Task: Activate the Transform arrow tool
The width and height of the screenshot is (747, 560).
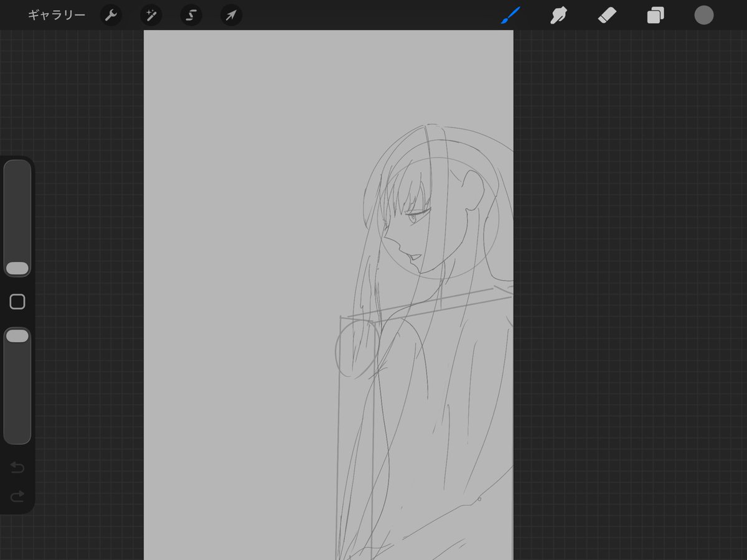Action: [x=232, y=15]
